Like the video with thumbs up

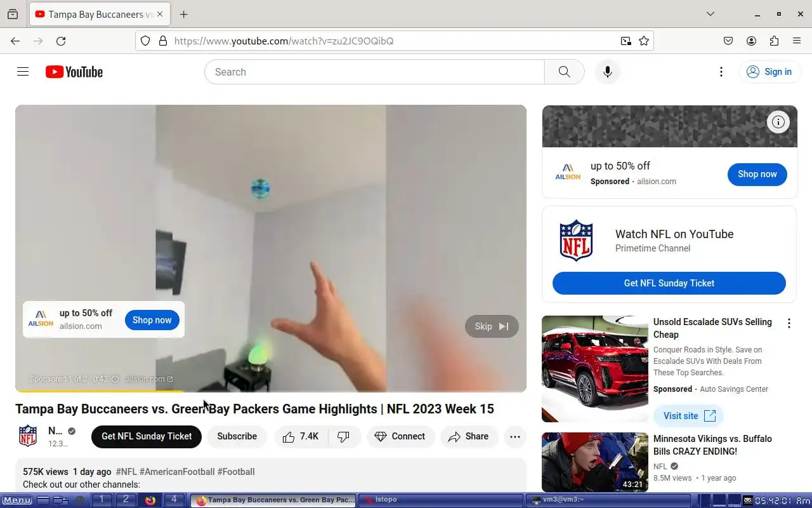(301, 436)
